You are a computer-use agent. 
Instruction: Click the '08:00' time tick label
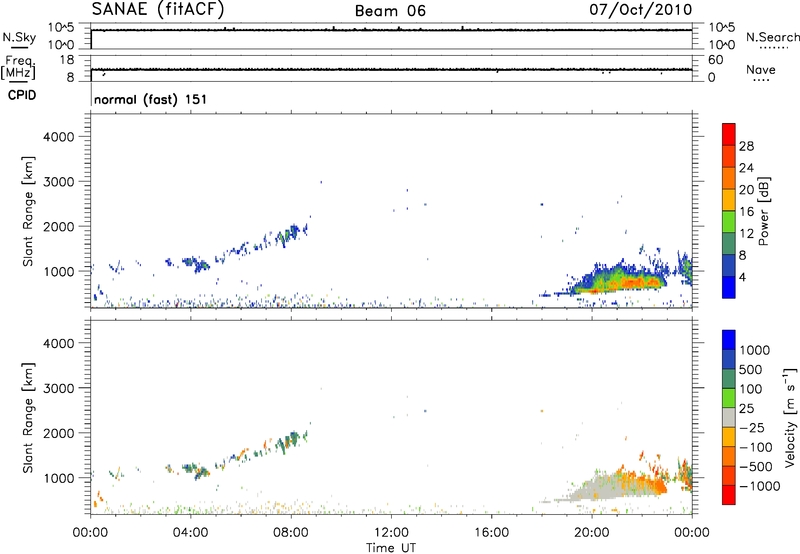[291, 533]
